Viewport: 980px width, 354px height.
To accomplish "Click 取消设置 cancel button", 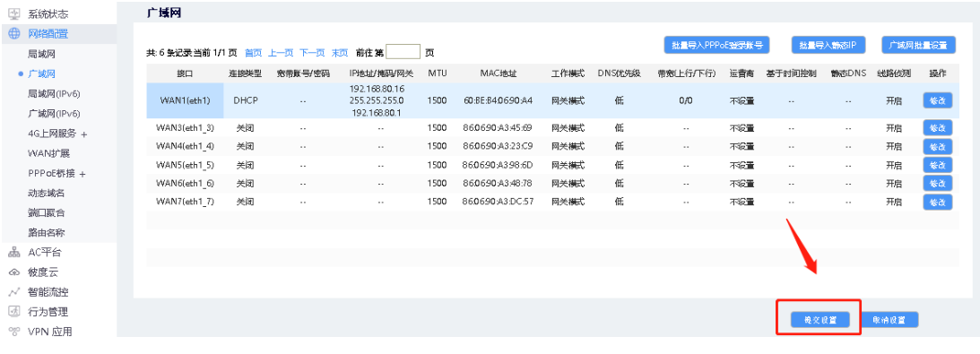I will pos(889,320).
